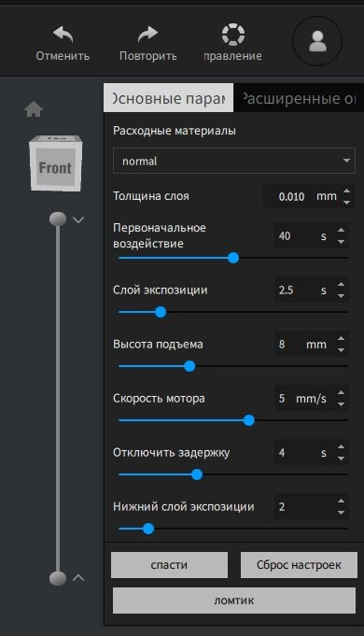Click the Сброс настроек button
364x636 pixels.
(299, 565)
